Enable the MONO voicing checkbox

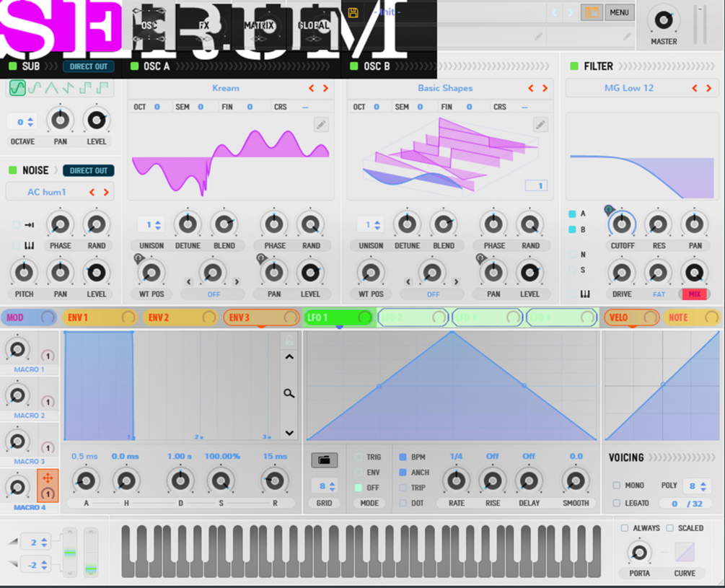tap(616, 486)
